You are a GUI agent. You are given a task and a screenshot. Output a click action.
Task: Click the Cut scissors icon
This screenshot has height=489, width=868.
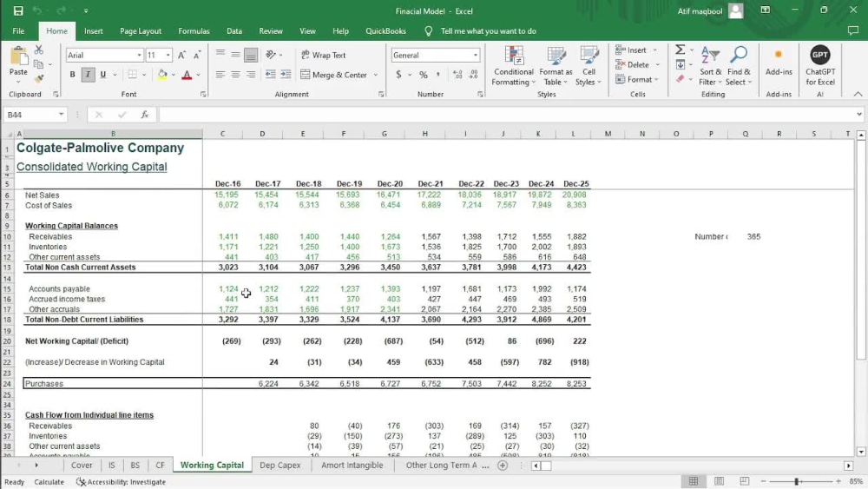click(39, 50)
